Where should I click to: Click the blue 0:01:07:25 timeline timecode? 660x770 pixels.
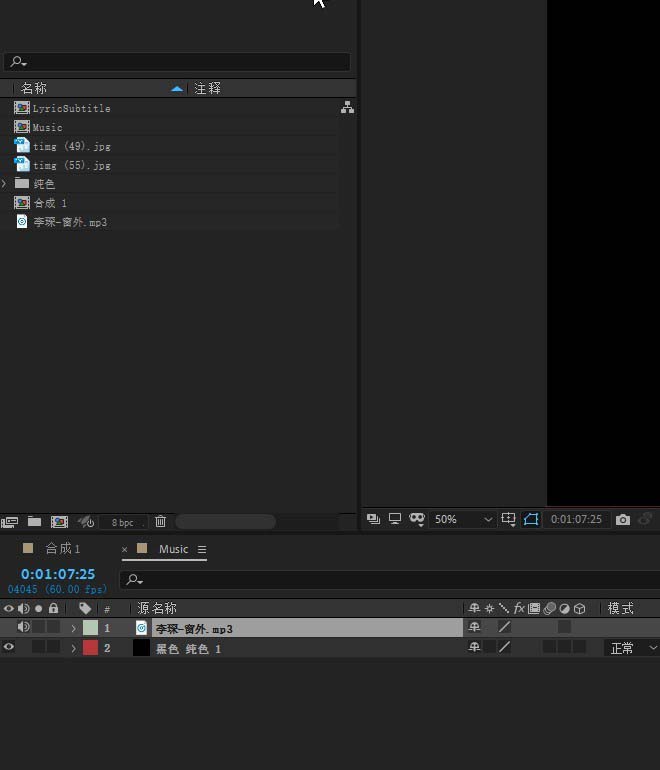tap(58, 574)
